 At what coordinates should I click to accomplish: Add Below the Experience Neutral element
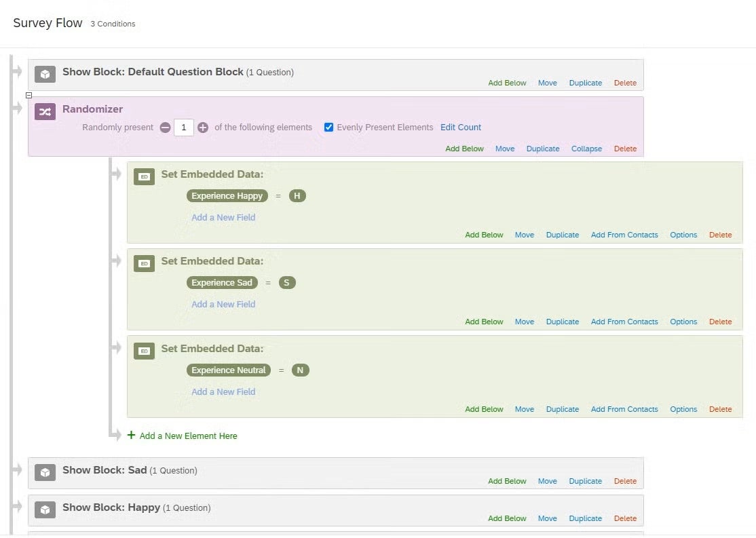(x=484, y=409)
